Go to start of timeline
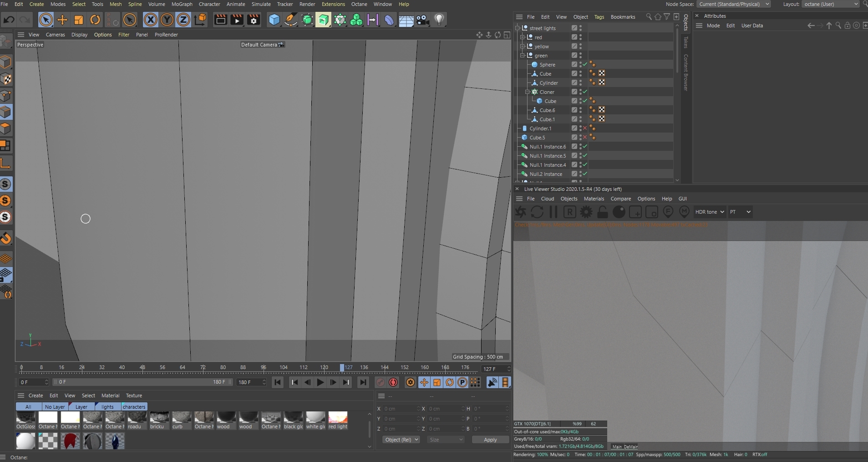 pyautogui.click(x=278, y=382)
